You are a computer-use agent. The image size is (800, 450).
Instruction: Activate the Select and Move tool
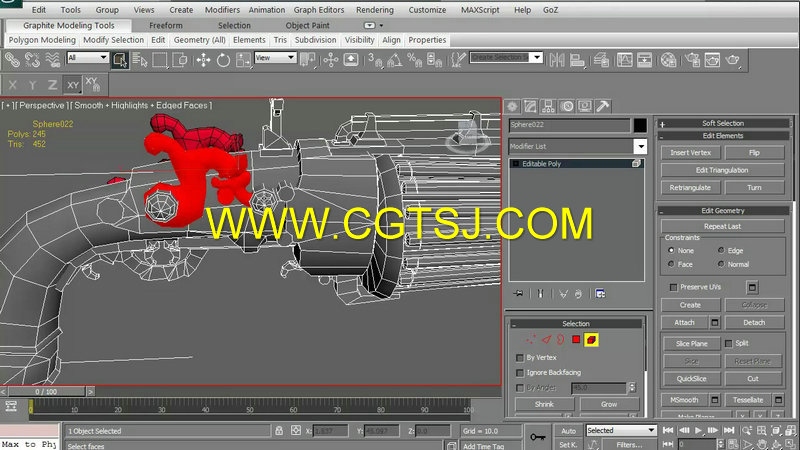tap(204, 60)
